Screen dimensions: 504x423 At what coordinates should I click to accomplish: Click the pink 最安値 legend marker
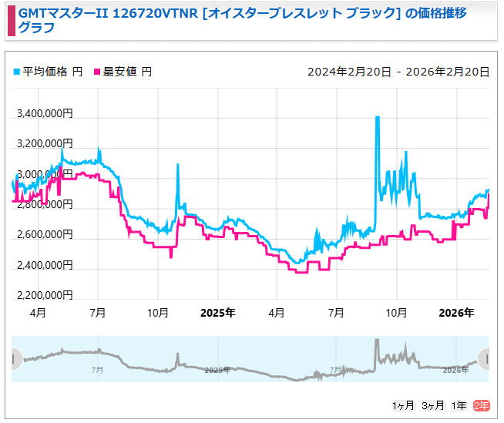98,72
